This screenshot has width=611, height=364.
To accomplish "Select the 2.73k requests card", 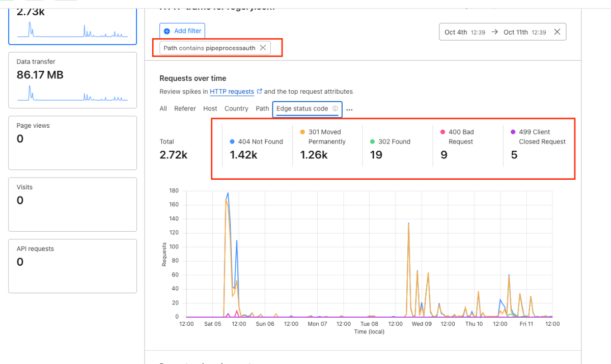I will 73,25.
